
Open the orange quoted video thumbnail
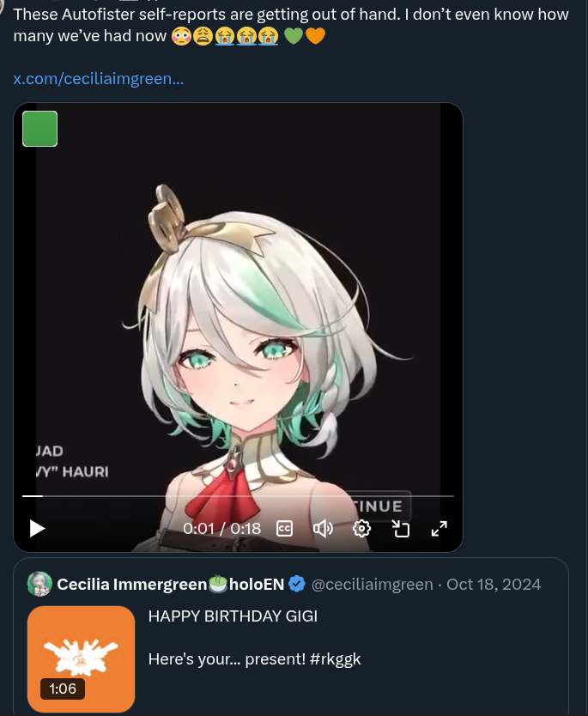point(82,659)
